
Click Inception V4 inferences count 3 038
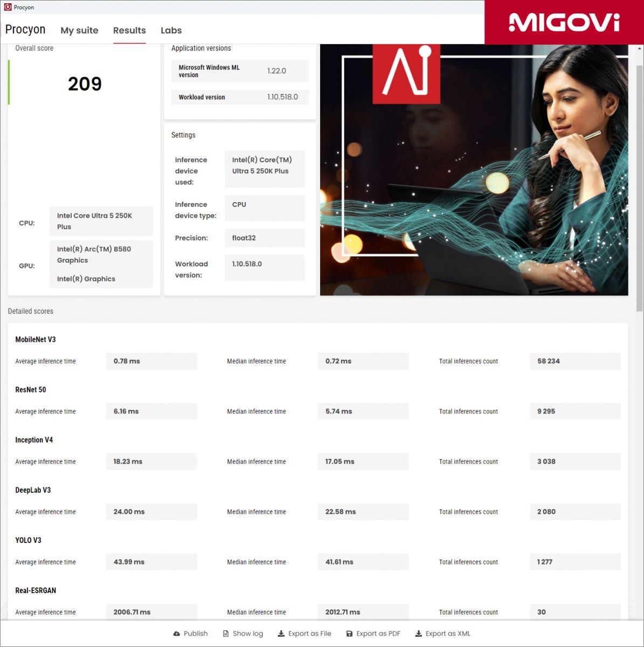click(x=576, y=462)
